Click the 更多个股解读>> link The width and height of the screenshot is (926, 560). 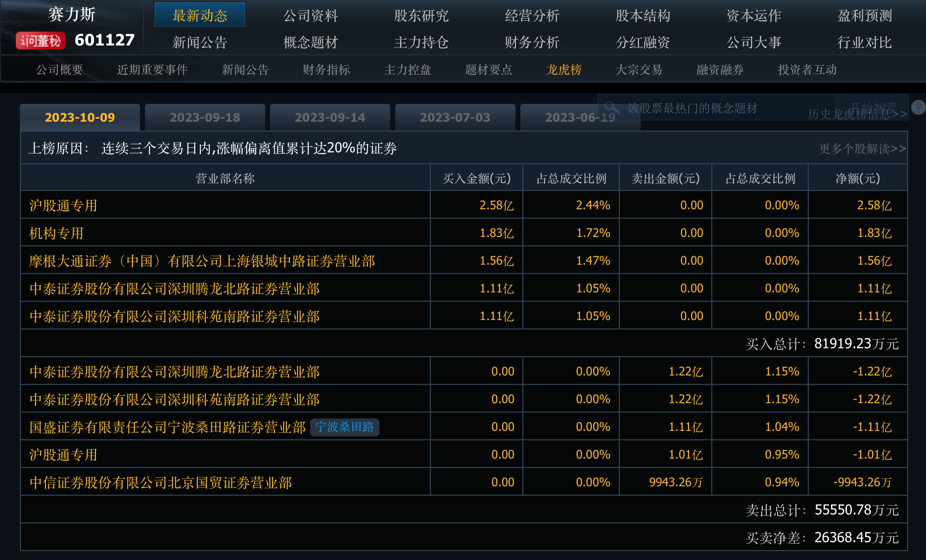[x=863, y=148]
